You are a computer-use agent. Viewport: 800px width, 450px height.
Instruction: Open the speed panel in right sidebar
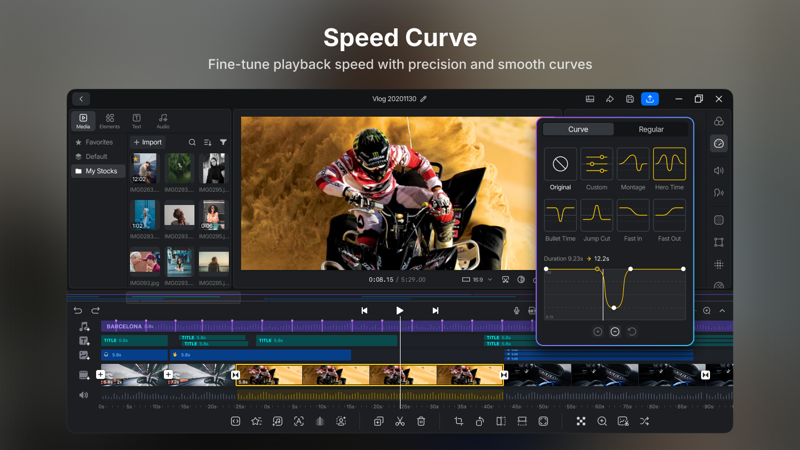[x=719, y=144]
